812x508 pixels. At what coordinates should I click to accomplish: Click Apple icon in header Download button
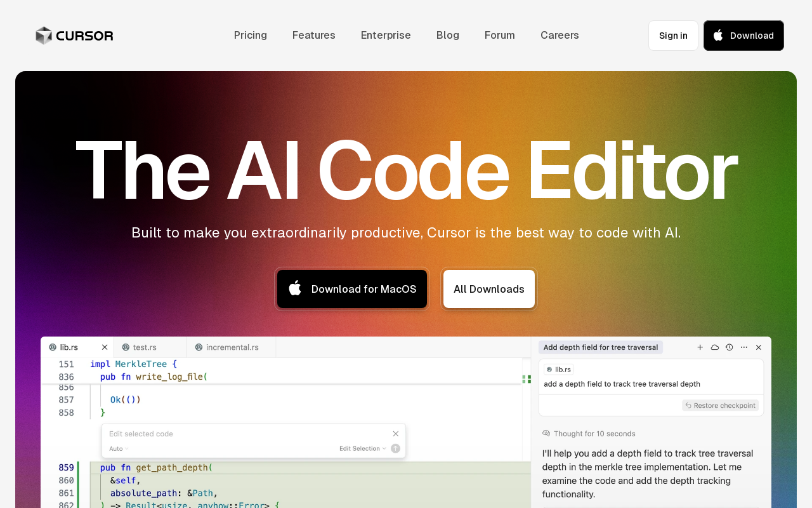[x=718, y=36]
